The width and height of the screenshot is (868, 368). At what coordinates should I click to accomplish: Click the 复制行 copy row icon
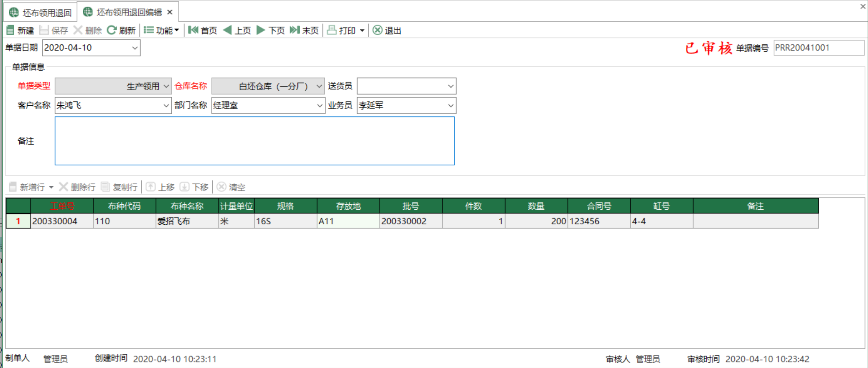[x=106, y=187]
